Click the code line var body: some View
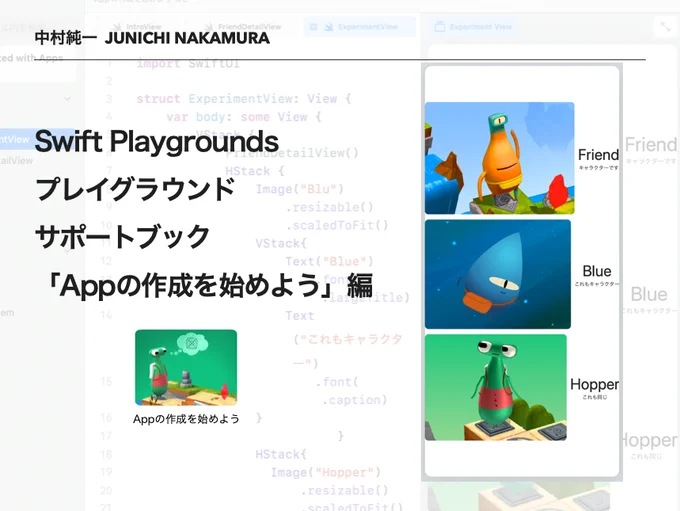The width and height of the screenshot is (680, 511). coord(244,117)
